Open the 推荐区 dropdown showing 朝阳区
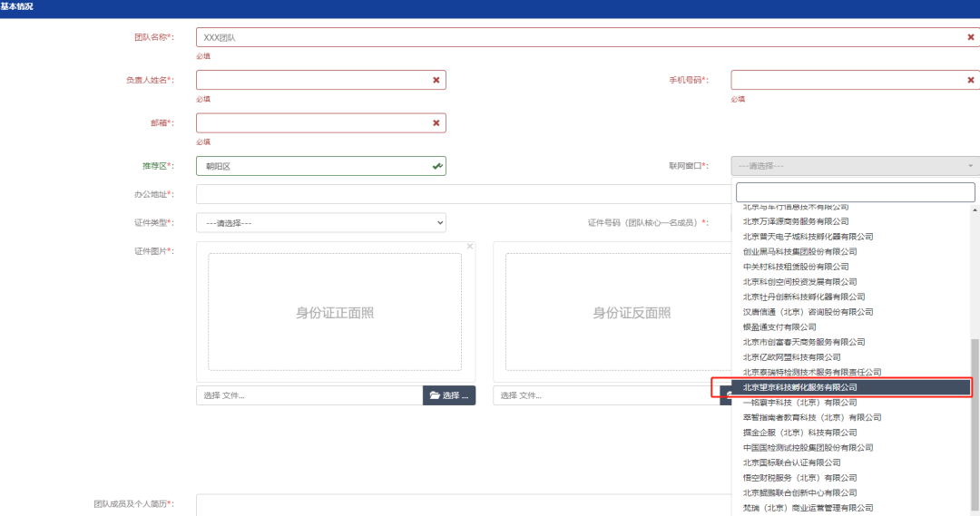 tap(309, 166)
